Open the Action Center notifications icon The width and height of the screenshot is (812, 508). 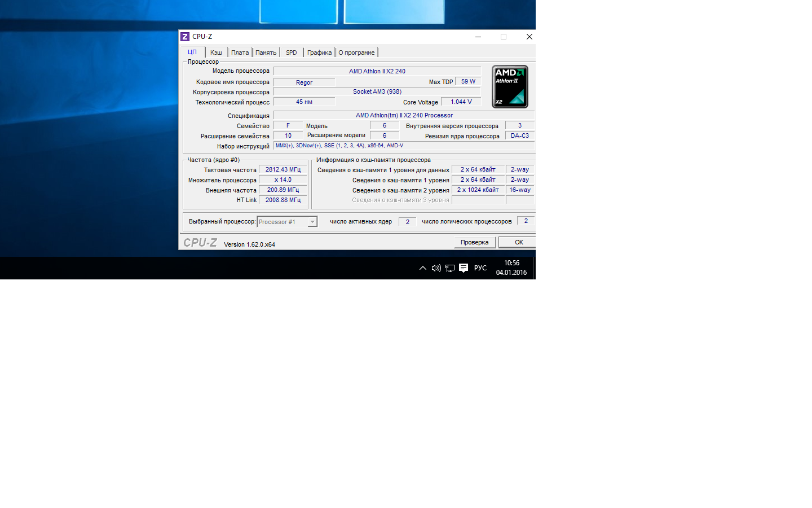coord(464,268)
